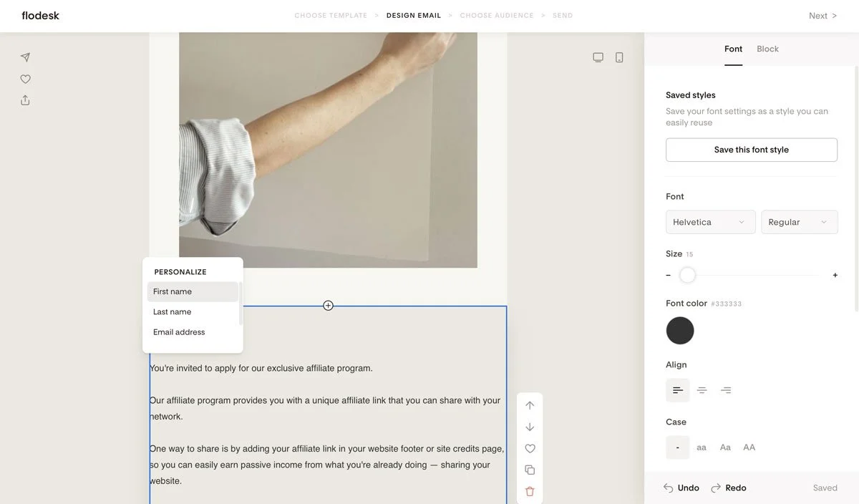Align text center
This screenshot has height=504, width=859.
[x=702, y=390]
